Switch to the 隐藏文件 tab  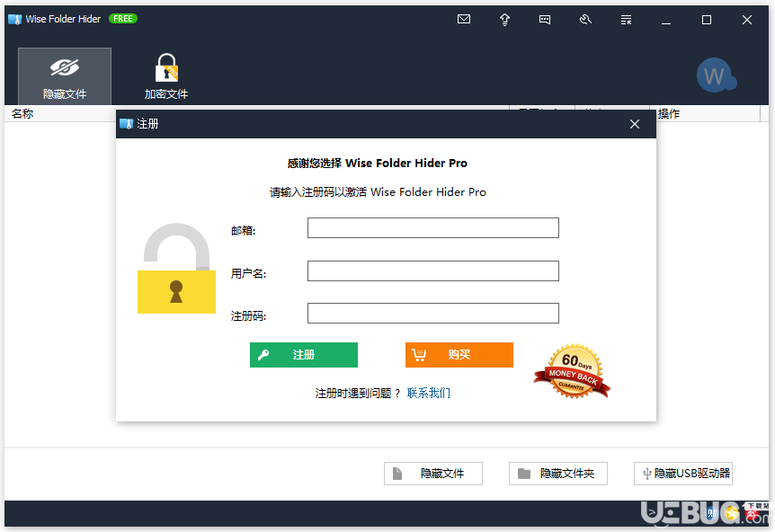click(65, 76)
